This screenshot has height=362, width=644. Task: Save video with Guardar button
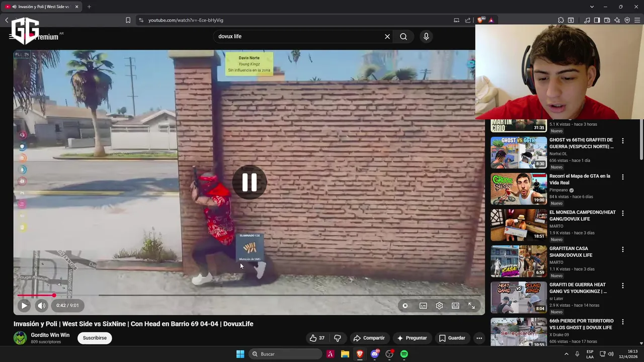point(452,338)
